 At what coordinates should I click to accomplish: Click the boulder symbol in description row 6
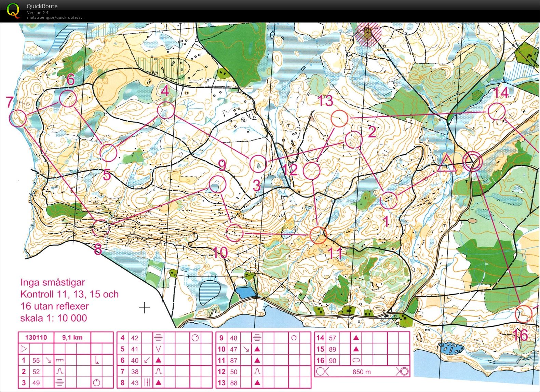pos(158,360)
